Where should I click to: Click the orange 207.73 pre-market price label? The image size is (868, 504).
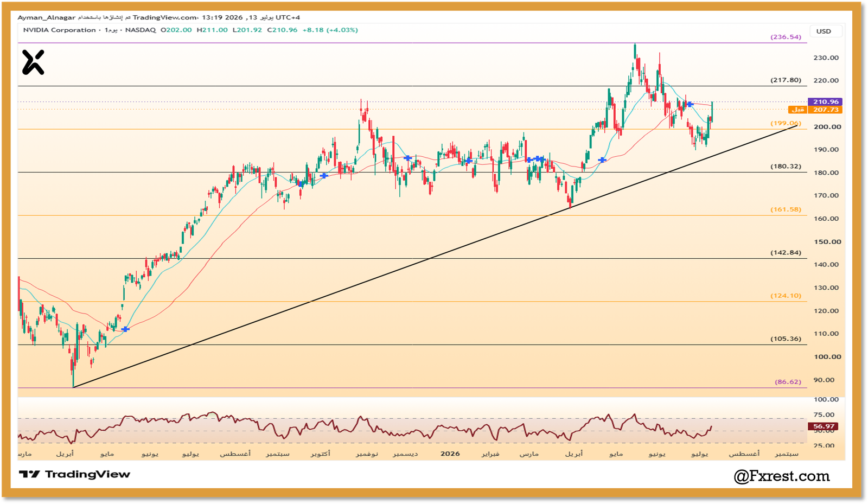click(826, 110)
